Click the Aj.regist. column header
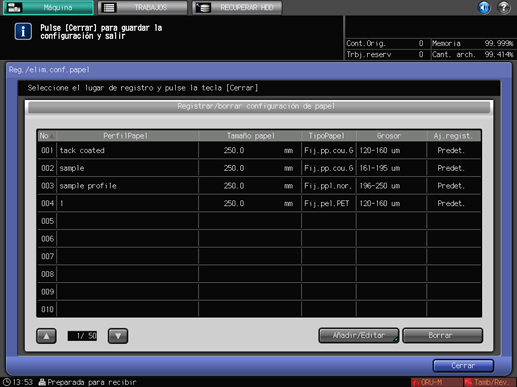Image resolution: width=517 pixels, height=387 pixels. coord(454,136)
